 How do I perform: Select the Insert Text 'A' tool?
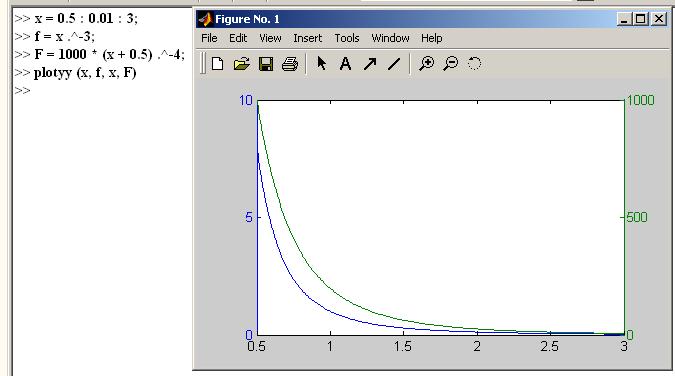(345, 64)
